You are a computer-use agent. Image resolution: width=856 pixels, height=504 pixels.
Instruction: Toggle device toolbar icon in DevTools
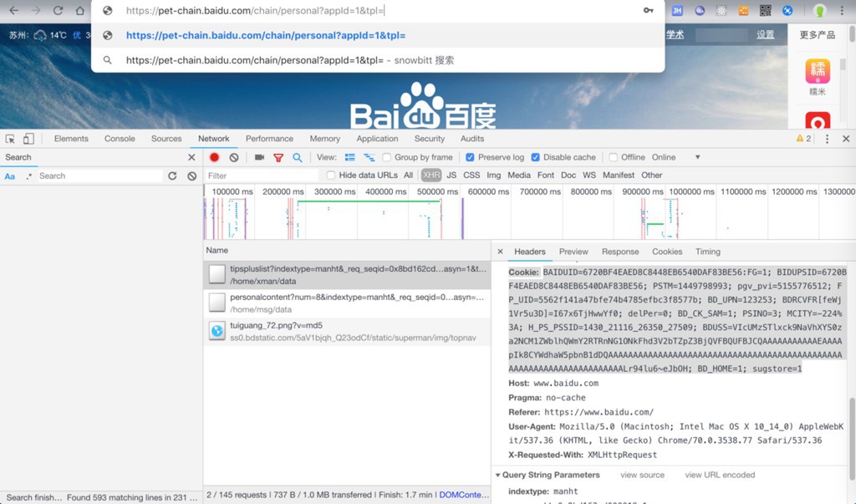coord(28,139)
